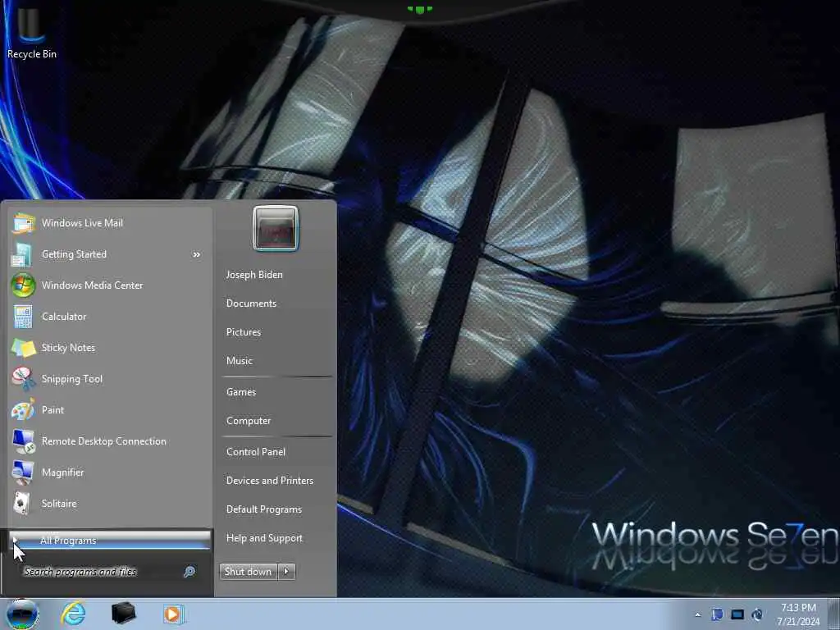Open the black folder taskbar icon

point(123,614)
